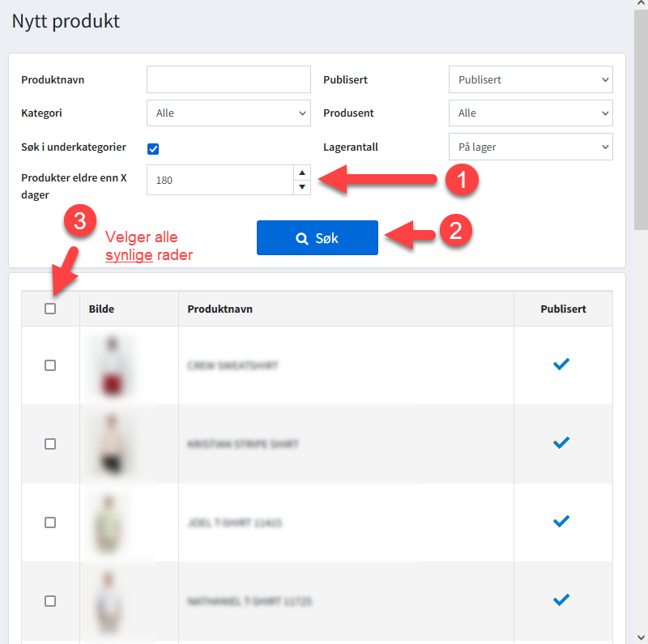Toggle the select-all rows header checkbox
Screen dimensions: 648x644
click(50, 309)
